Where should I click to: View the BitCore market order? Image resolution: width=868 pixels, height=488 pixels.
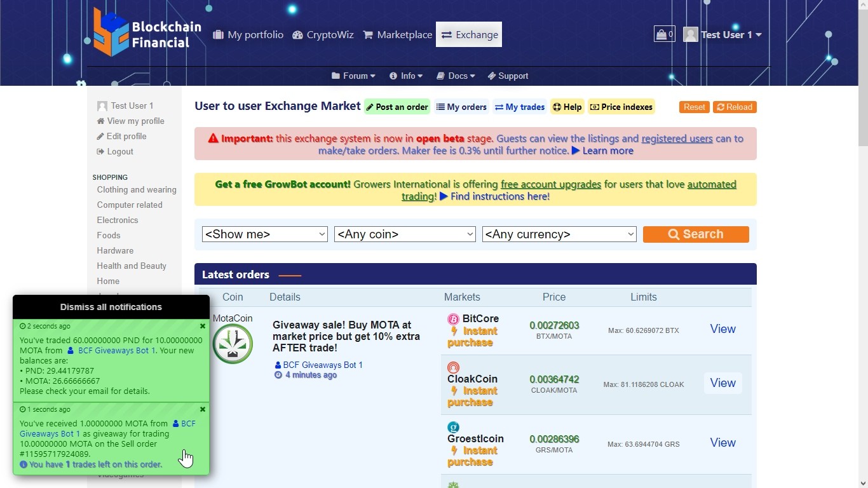pos(722,329)
